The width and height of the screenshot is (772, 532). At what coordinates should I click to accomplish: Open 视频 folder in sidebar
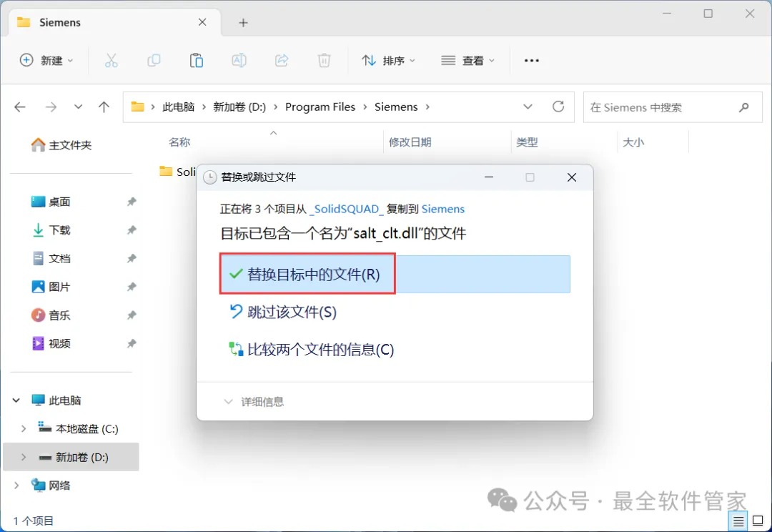click(x=51, y=343)
